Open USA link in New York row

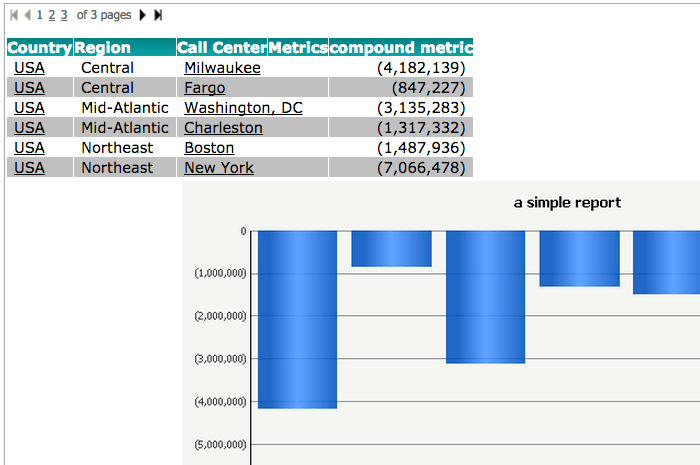[x=29, y=168]
